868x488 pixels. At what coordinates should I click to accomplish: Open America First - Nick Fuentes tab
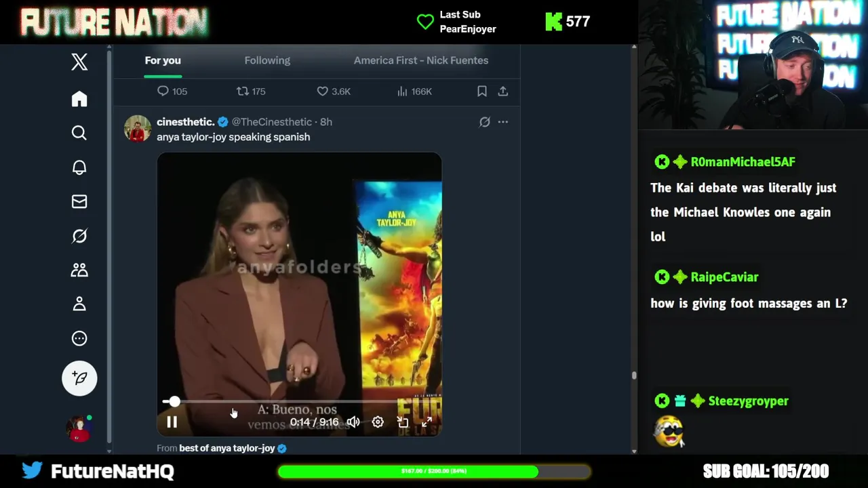tap(421, 60)
